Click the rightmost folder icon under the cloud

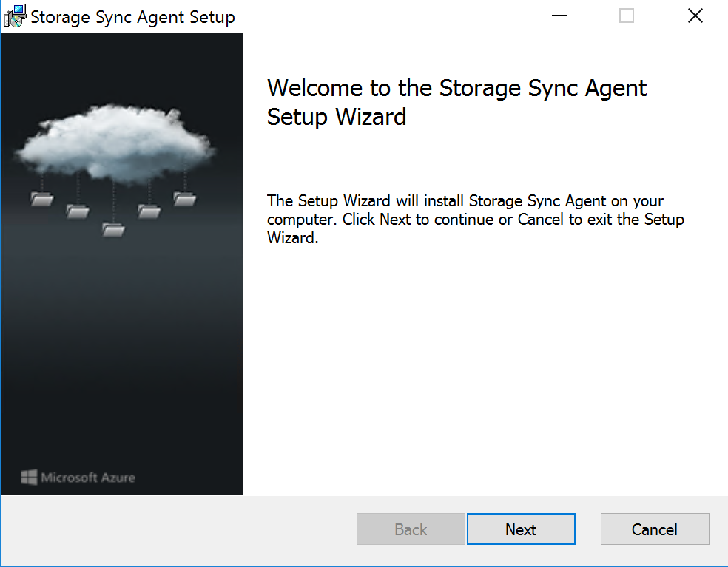click(x=184, y=198)
